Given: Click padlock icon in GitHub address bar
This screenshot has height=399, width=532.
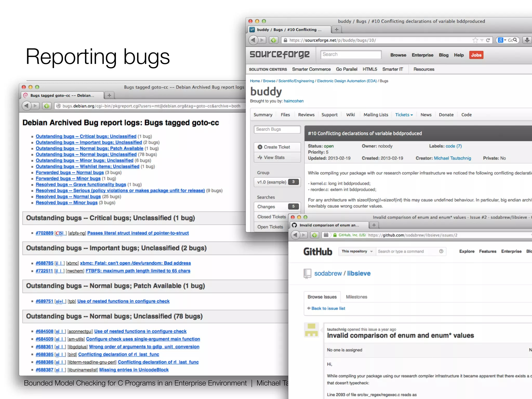Looking at the screenshot, I should (335, 235).
